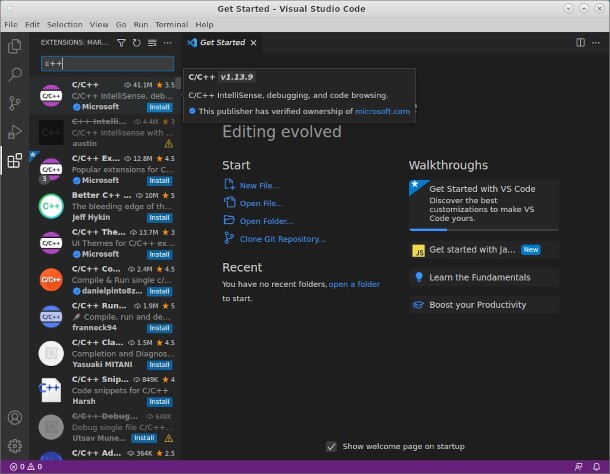This screenshot has width=610, height=474.
Task: Select the Better C++ Syntax extension icon
Action: click(51, 206)
